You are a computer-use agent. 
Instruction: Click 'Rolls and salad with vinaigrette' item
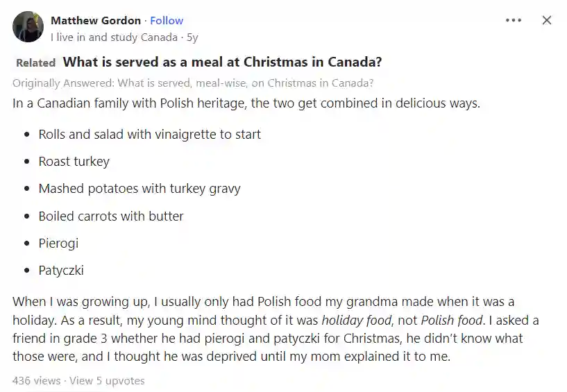pyautogui.click(x=150, y=135)
